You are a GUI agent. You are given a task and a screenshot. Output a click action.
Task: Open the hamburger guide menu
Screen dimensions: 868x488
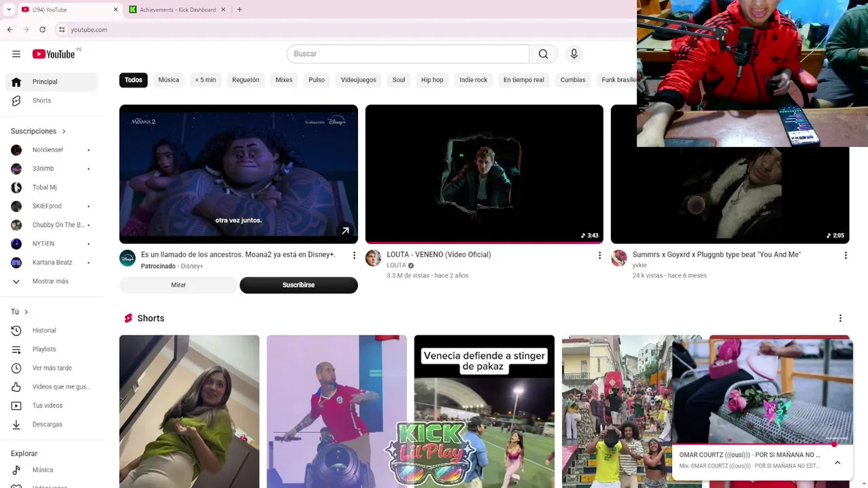[x=16, y=54]
